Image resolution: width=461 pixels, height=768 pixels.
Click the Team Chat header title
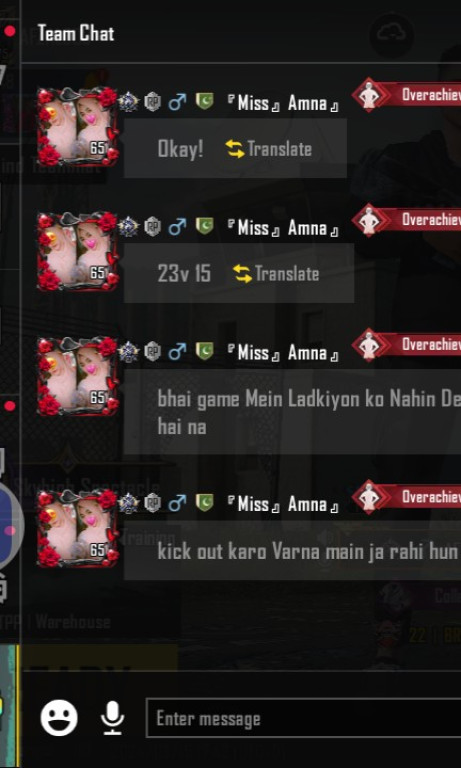[76, 33]
